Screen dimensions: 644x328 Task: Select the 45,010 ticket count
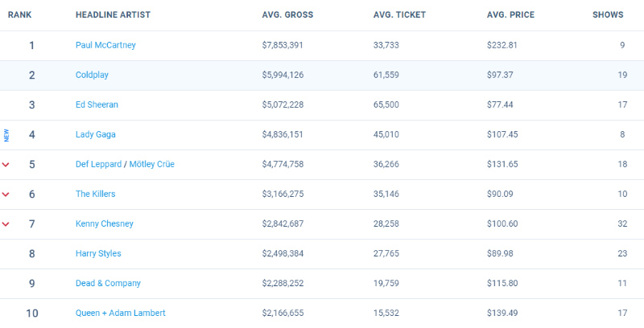[x=386, y=134]
